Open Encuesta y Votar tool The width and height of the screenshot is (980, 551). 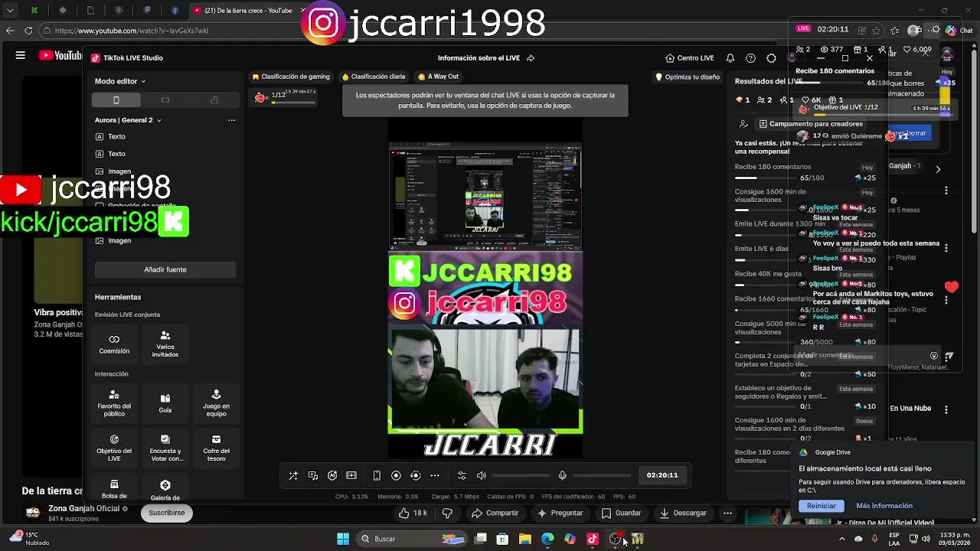(165, 448)
